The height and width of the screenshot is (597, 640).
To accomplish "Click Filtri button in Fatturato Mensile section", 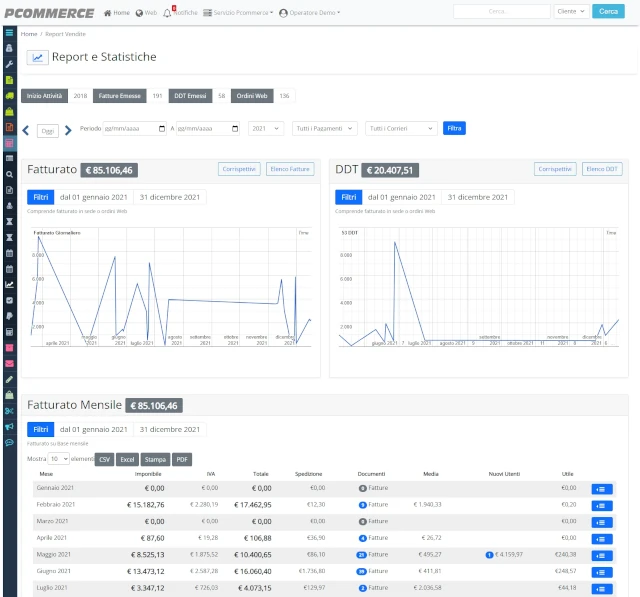I will pos(40,430).
